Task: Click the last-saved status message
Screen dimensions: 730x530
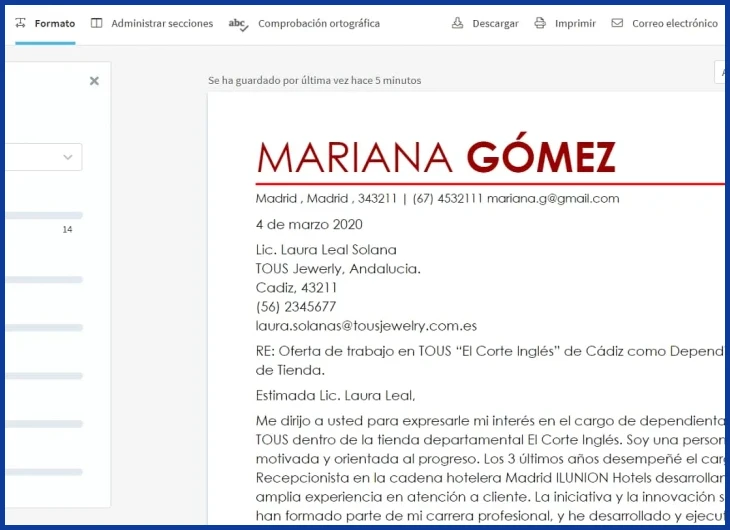Action: (315, 81)
